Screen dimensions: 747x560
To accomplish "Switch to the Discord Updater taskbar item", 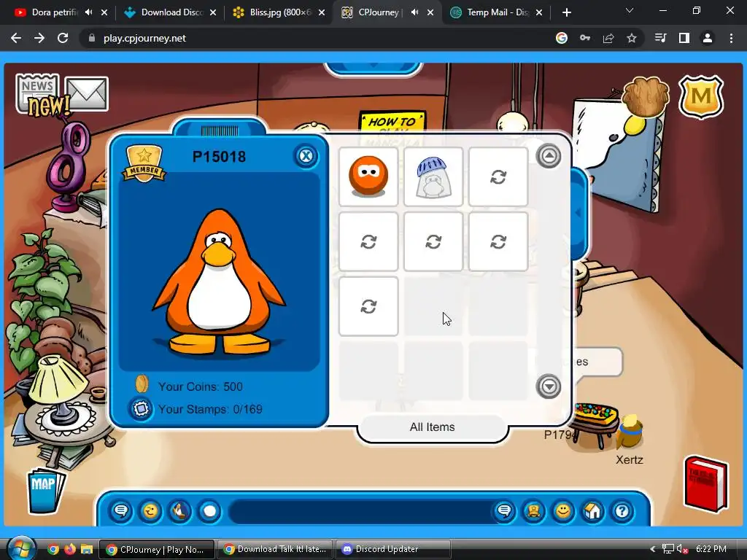I will 392,549.
